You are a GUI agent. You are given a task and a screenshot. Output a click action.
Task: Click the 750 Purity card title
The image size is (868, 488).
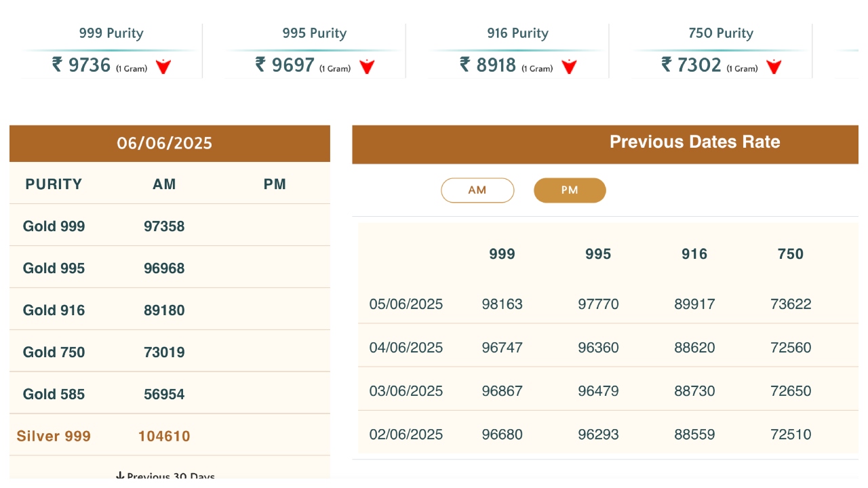pos(721,33)
